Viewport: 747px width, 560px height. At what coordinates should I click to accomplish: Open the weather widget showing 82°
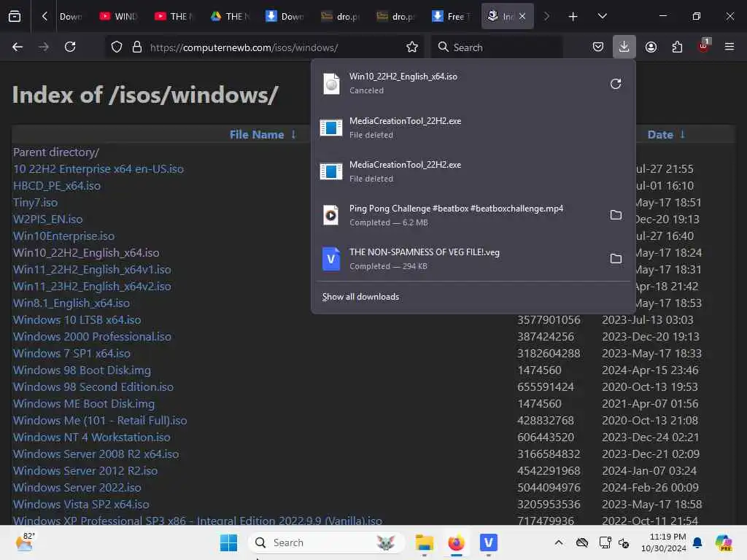coord(25,542)
